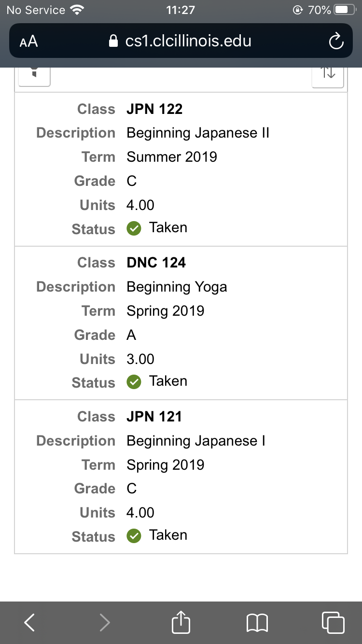Tap the green Taken checkmark for JPN 121

click(x=134, y=536)
